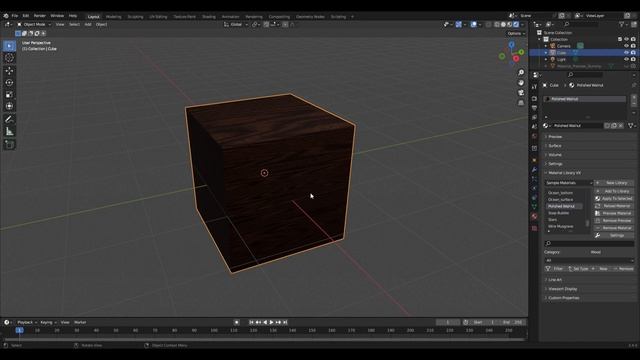Image resolution: width=640 pixels, height=360 pixels.
Task: Select the Cursor tool in the toolbar
Action: pyautogui.click(x=9, y=58)
